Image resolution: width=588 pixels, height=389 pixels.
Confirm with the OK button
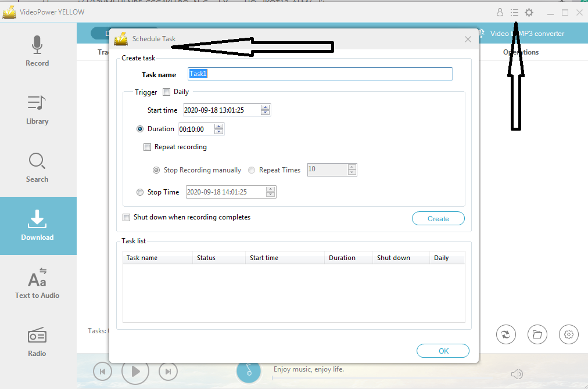coord(443,351)
